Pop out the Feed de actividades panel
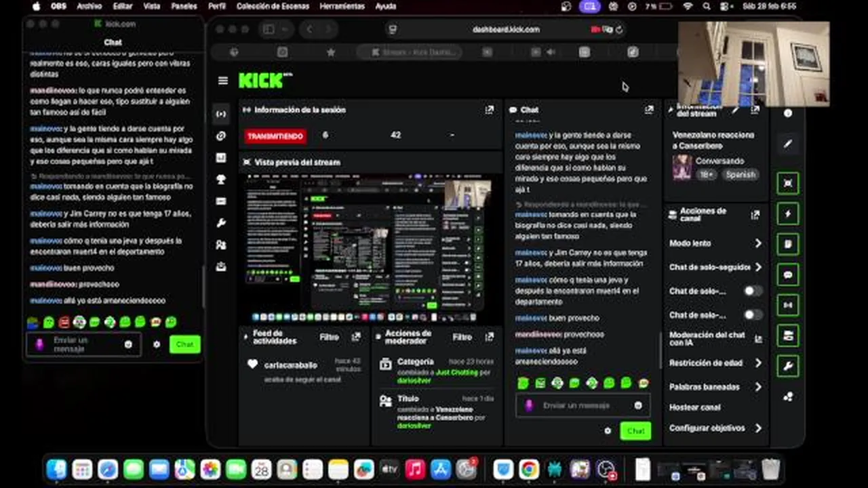Viewport: 868px width, 488px height. point(356,337)
